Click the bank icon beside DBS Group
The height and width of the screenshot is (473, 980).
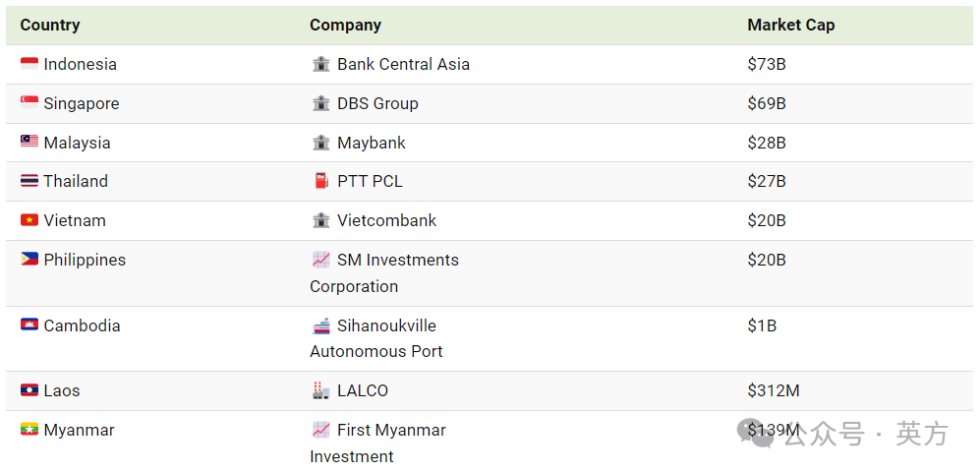[320, 103]
